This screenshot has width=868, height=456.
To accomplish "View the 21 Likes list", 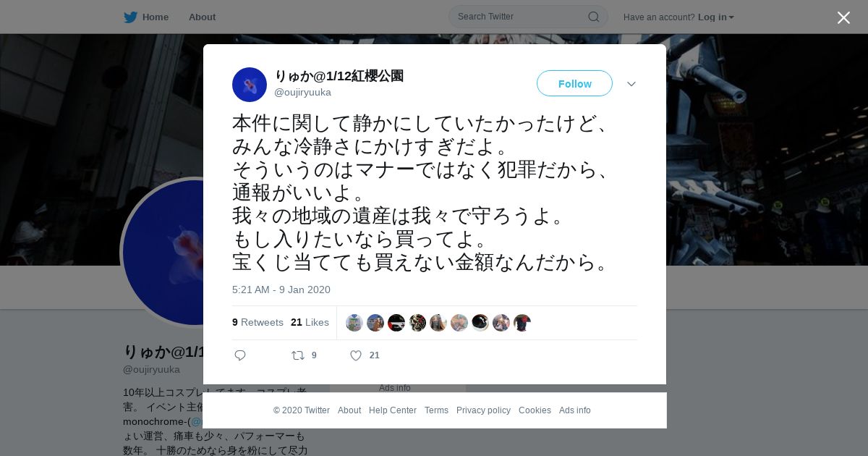I will [x=310, y=322].
